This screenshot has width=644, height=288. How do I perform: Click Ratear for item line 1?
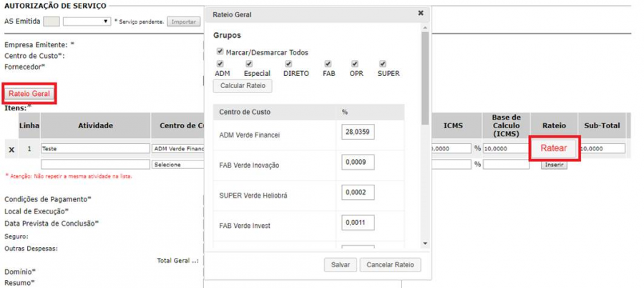553,148
